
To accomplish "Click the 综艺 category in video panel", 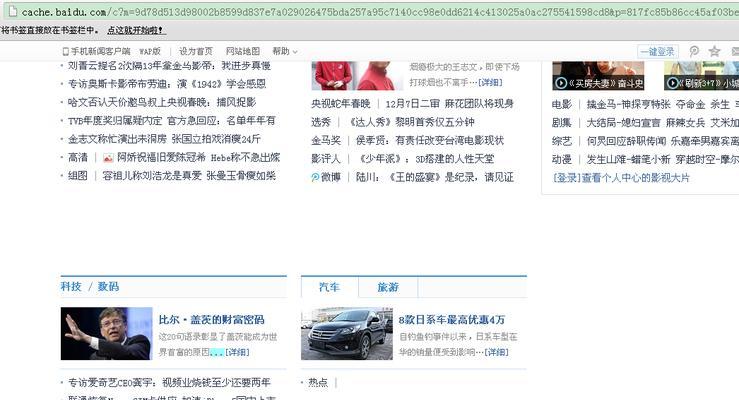I will click(561, 141).
